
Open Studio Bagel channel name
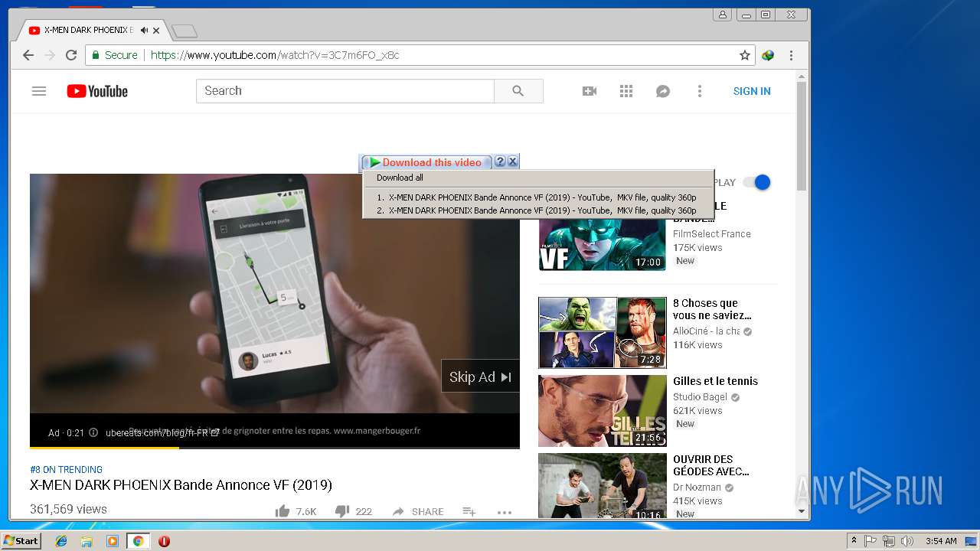click(x=701, y=397)
